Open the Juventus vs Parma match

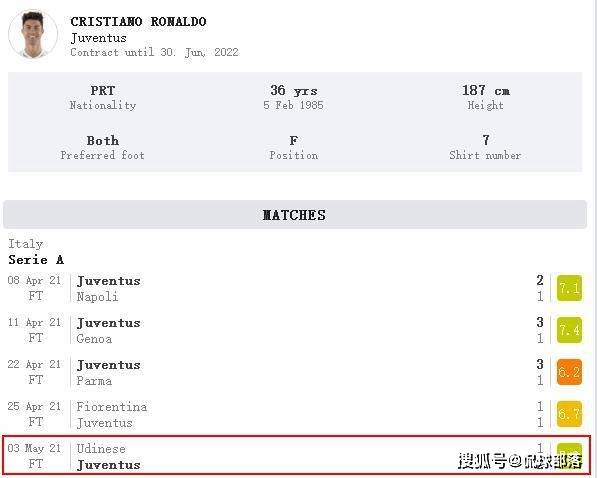295,372
